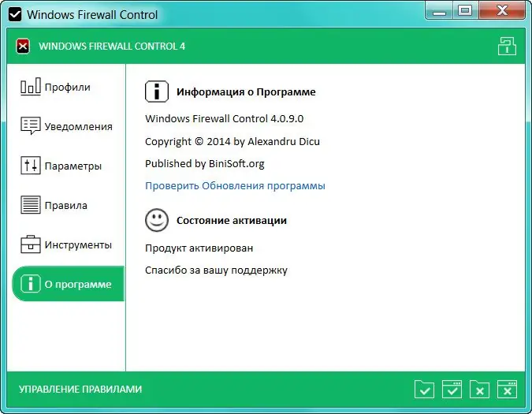The image size is (532, 414).
Task: Click the Проверить Обновления программы link
Action: point(235,185)
